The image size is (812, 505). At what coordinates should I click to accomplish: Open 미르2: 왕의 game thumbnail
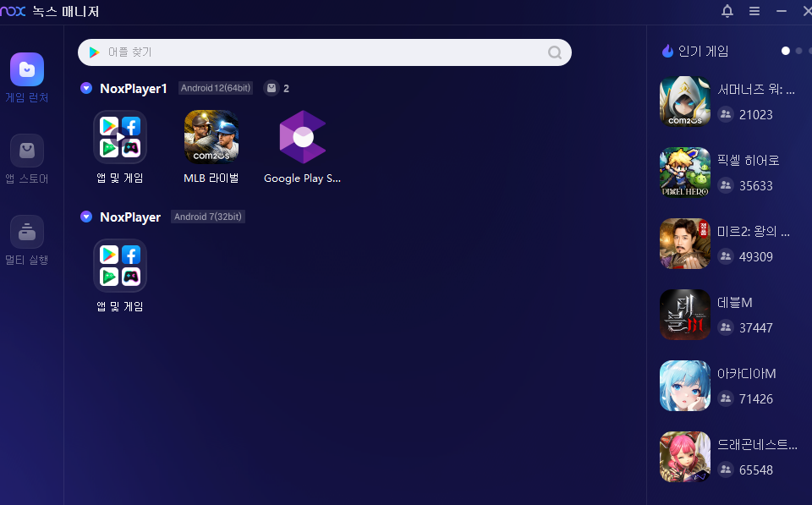coord(684,244)
